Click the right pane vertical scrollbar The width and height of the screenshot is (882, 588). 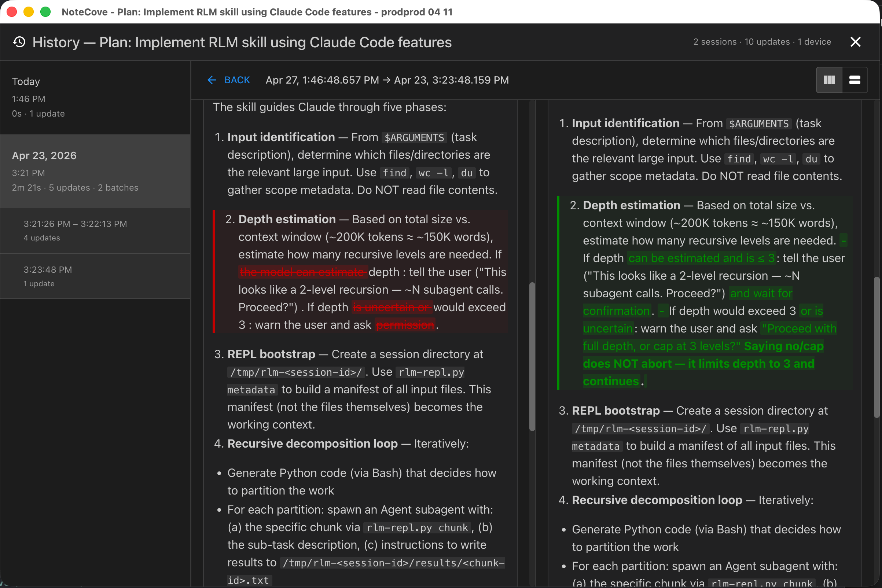point(877,347)
